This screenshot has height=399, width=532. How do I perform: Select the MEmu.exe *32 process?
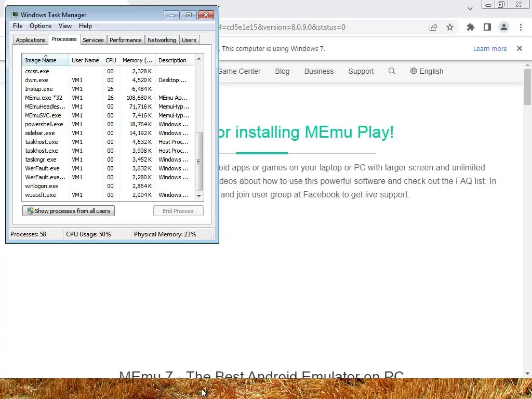(108, 98)
